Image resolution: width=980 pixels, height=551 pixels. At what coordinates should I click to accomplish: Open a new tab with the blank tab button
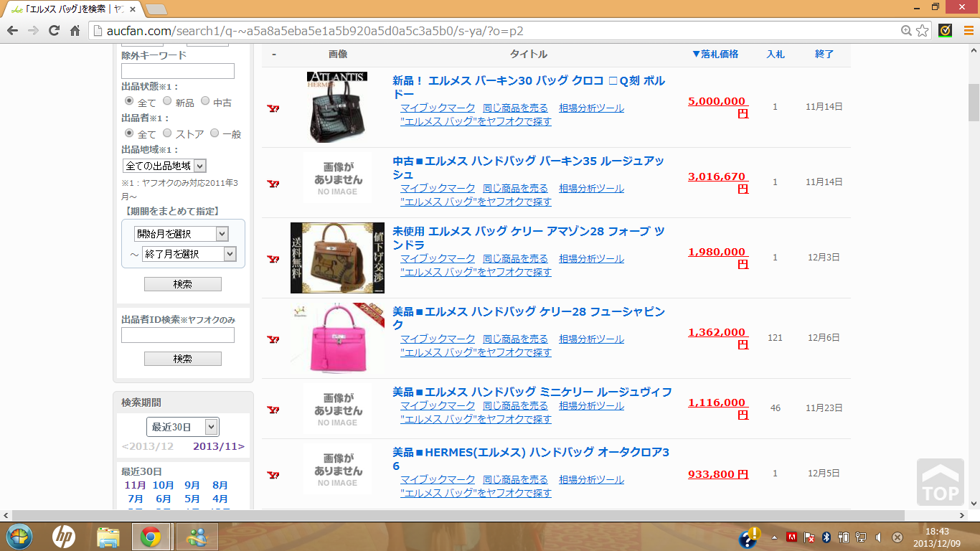coord(156,9)
